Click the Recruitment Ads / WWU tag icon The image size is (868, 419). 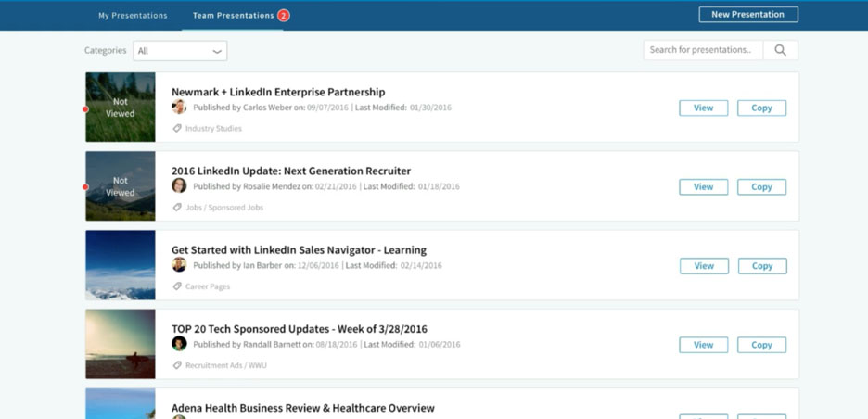coord(177,365)
